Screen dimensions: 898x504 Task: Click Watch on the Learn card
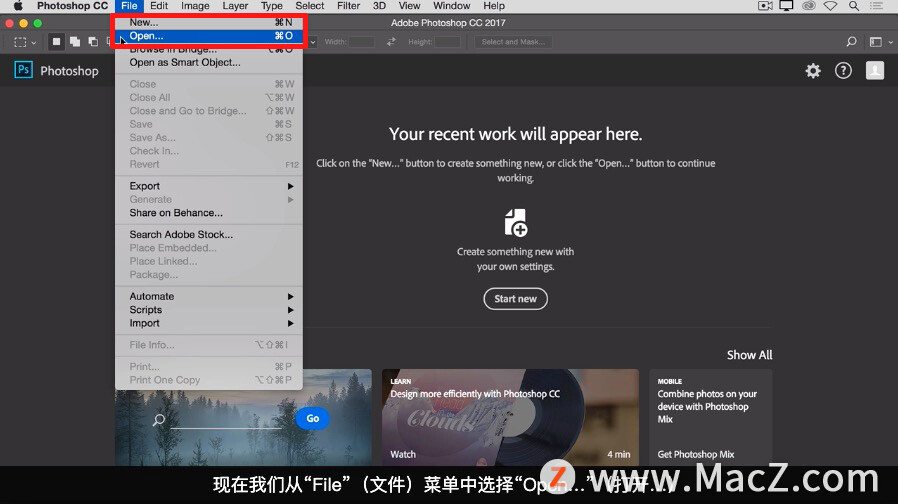coord(403,454)
